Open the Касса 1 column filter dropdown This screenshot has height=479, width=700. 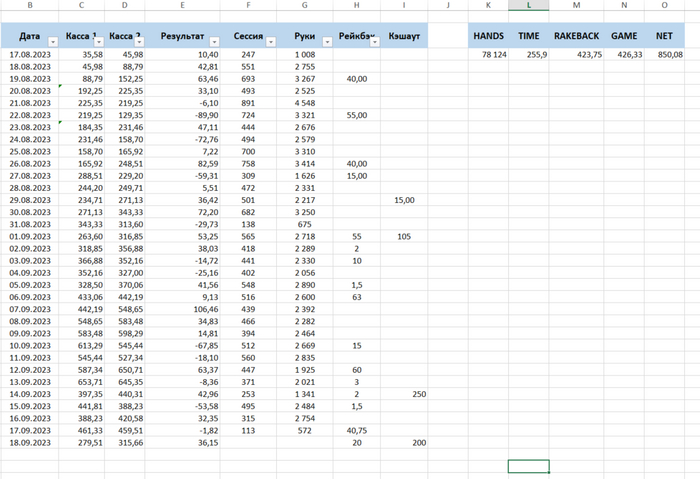[99, 42]
